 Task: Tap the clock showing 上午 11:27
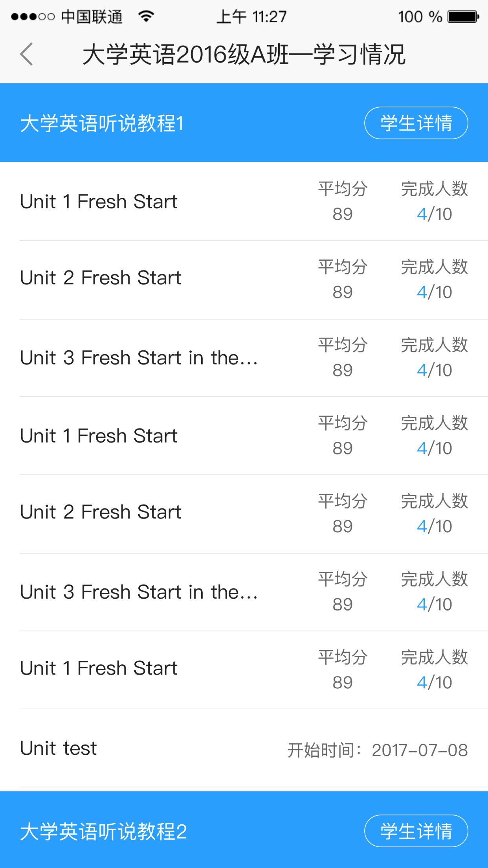(251, 17)
